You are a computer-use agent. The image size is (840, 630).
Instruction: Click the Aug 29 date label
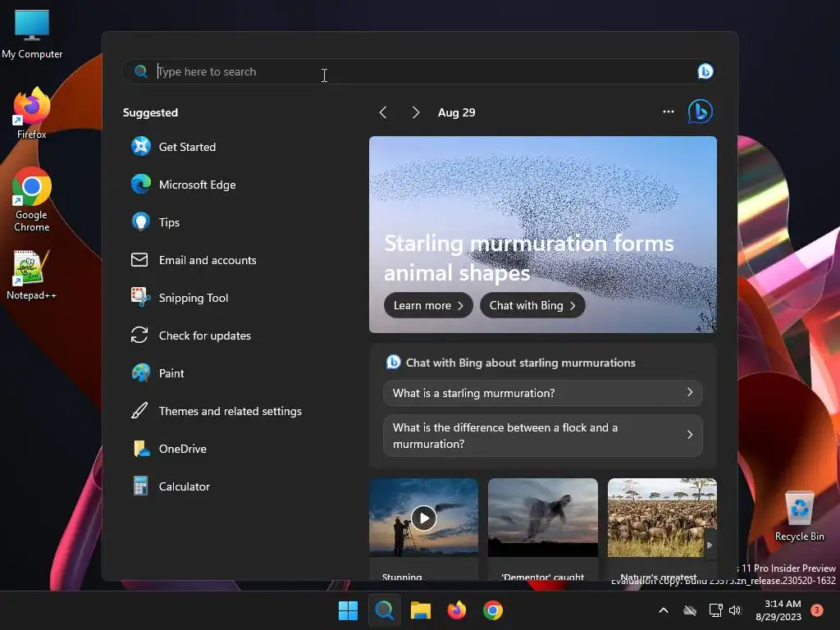coord(456,112)
